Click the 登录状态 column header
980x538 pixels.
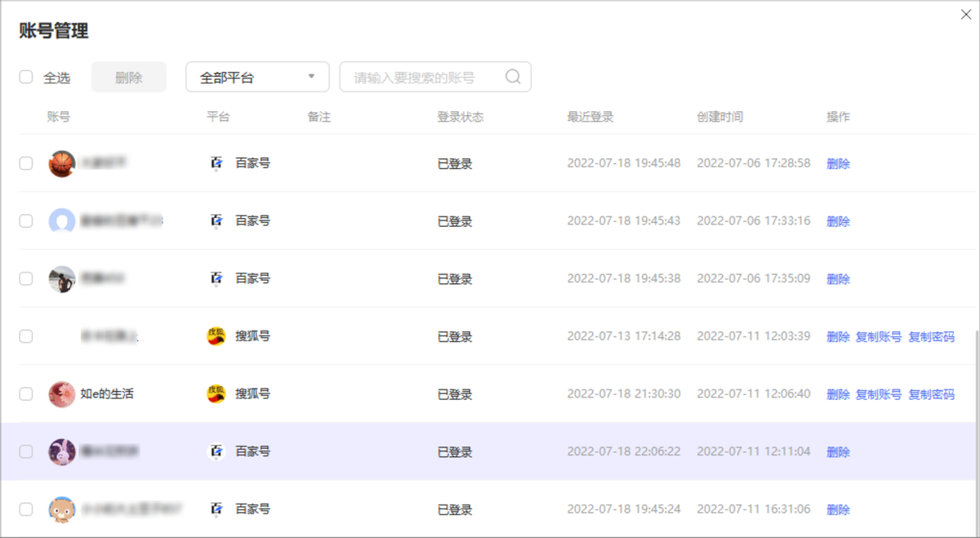[x=460, y=117]
